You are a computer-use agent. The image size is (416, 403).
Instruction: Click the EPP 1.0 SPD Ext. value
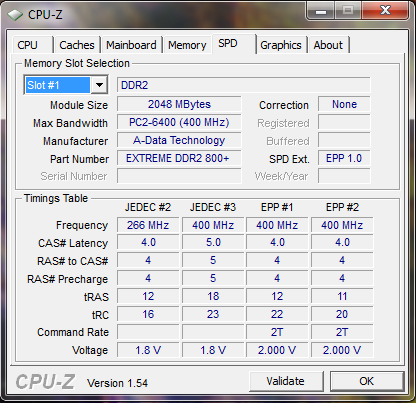[344, 158]
